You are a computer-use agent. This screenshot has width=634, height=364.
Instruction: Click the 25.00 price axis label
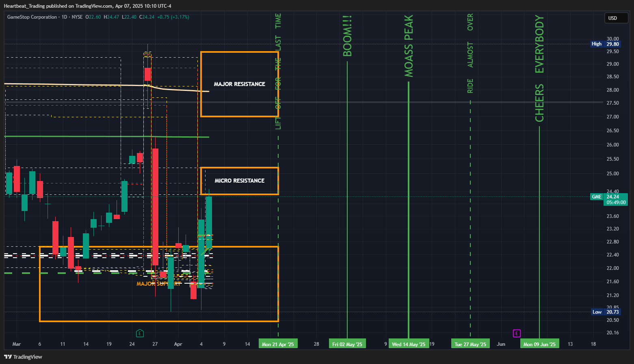tap(612, 174)
